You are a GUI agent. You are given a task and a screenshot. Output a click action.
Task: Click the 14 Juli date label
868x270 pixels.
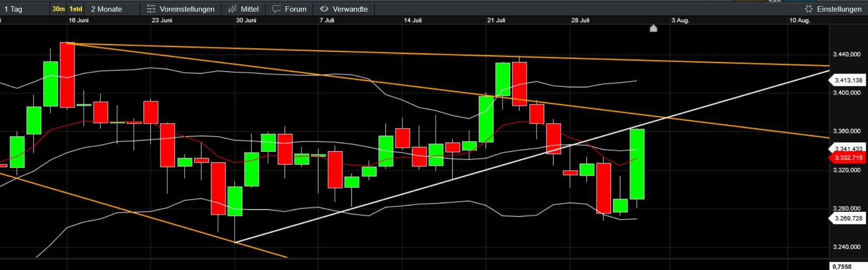413,20
